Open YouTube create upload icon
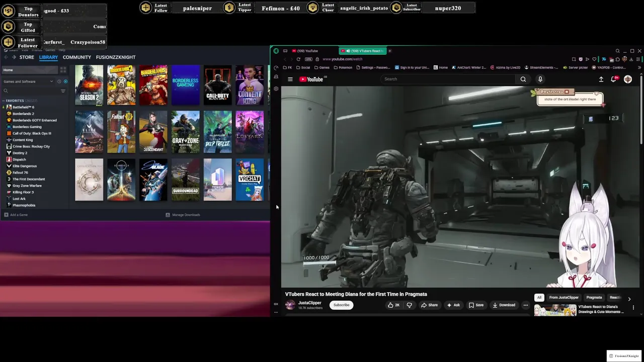 pyautogui.click(x=601, y=79)
